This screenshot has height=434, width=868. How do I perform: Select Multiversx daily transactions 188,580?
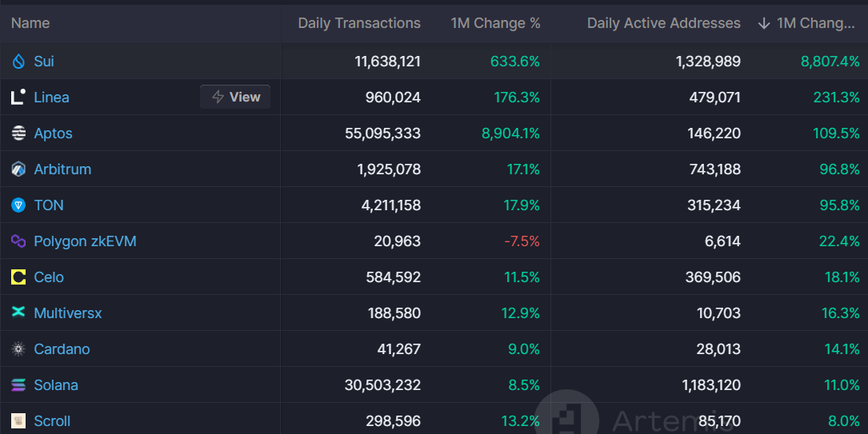394,313
